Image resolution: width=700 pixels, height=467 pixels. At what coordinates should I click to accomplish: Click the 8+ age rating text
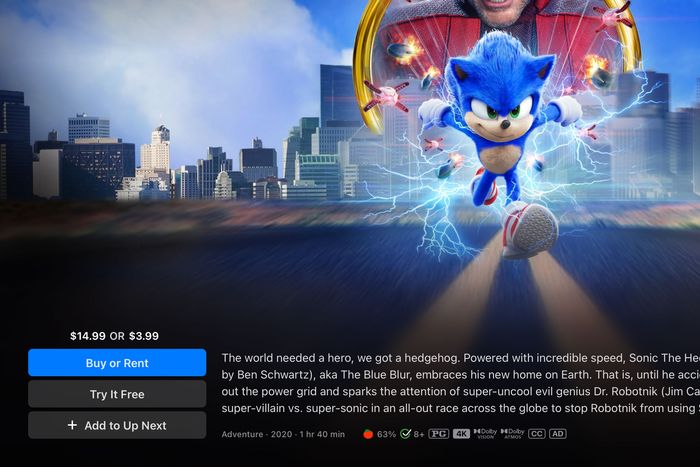419,434
